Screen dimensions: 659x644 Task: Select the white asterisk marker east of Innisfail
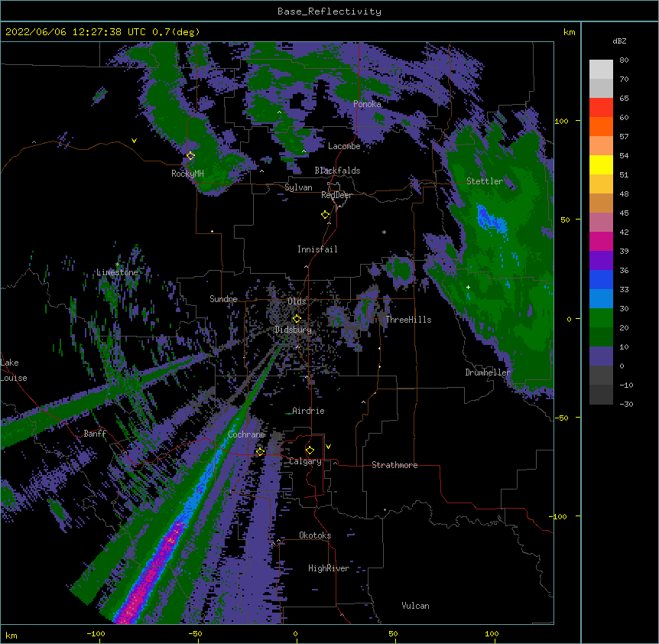coord(384,232)
